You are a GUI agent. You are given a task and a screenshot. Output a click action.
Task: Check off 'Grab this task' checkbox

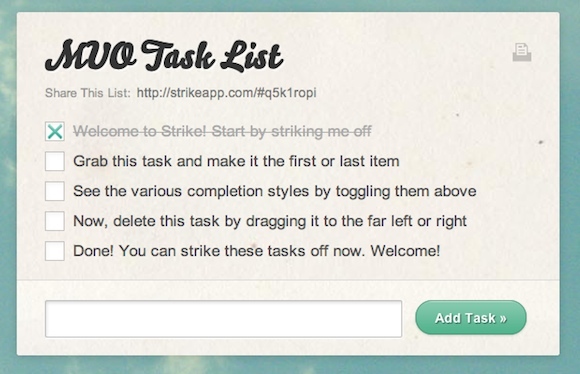55,161
